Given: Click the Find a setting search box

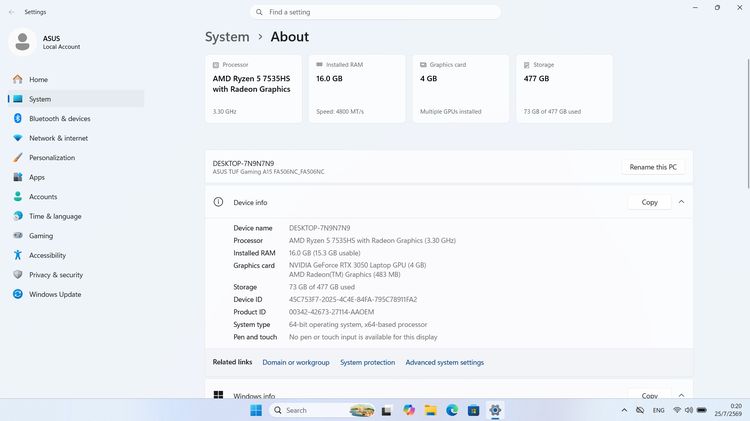Looking at the screenshot, I should click(x=375, y=12).
